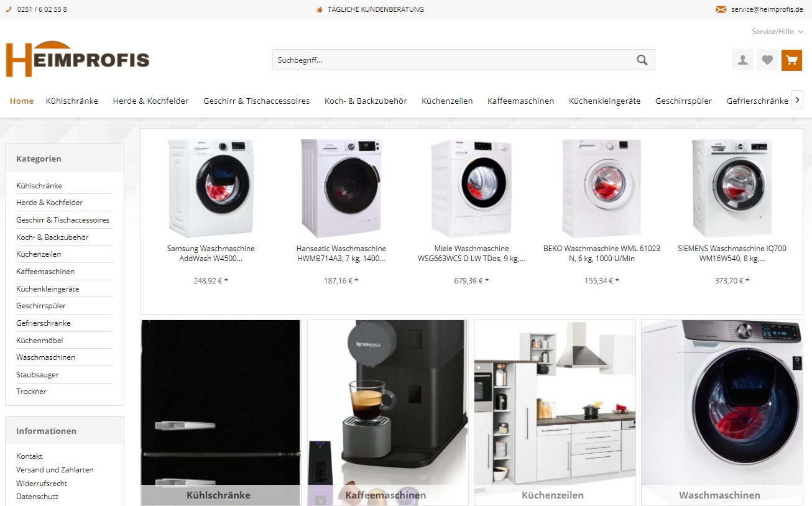Select Küchenmöbel in the sidebar

[40, 341]
